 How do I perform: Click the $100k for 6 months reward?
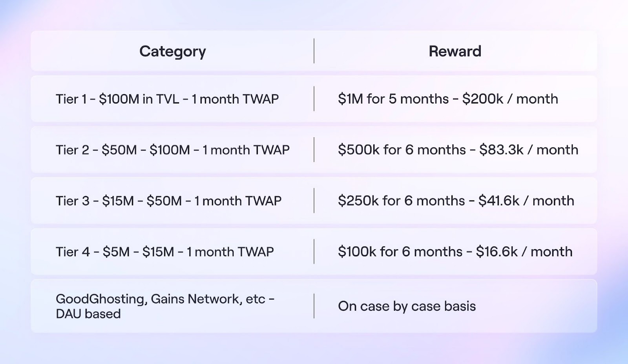(455, 251)
